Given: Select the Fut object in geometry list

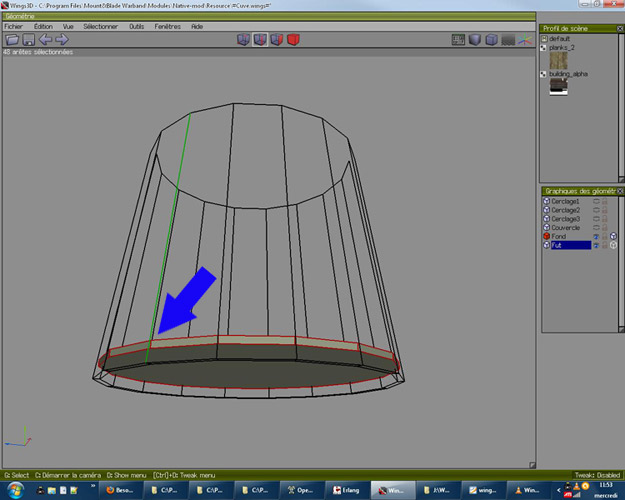Looking at the screenshot, I should 557,245.
